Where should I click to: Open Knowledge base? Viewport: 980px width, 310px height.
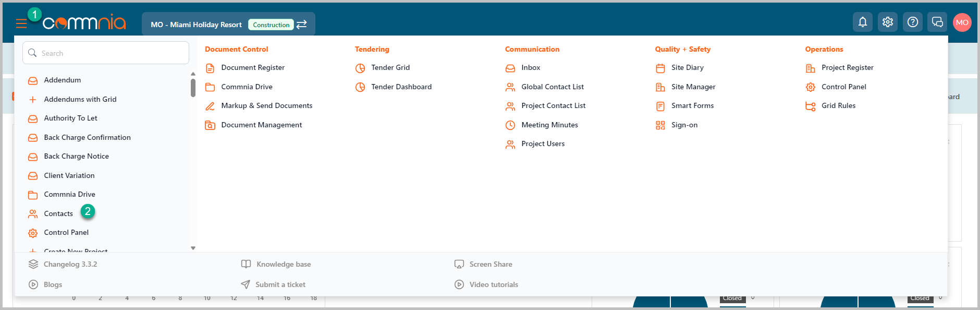click(x=284, y=264)
